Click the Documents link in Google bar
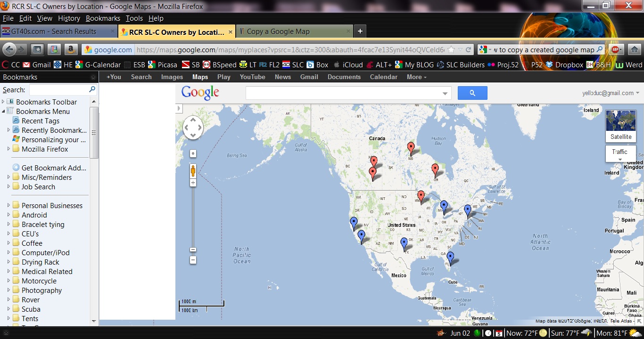 click(344, 77)
